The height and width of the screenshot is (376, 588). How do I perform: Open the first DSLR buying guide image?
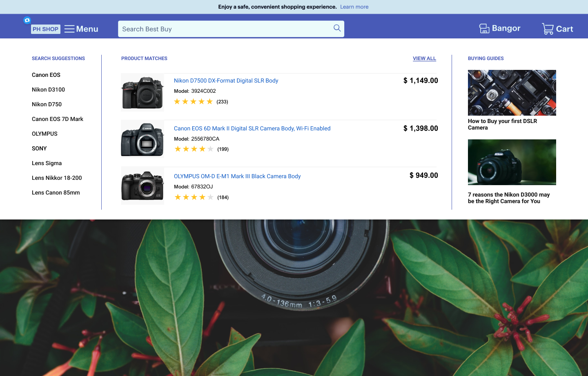(x=512, y=93)
